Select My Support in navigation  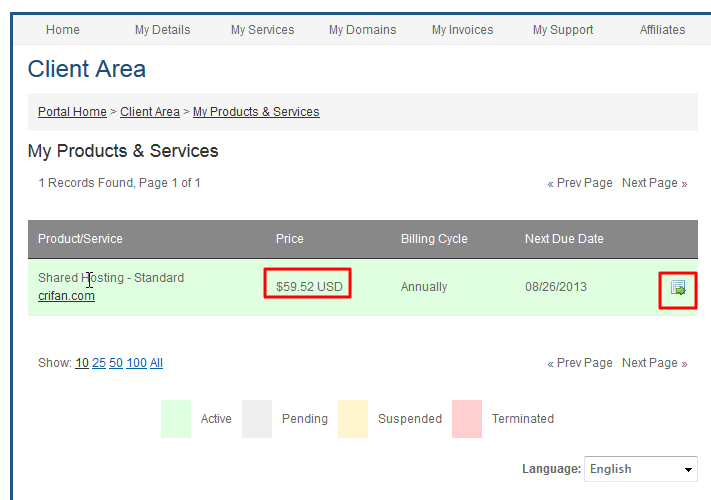click(563, 30)
